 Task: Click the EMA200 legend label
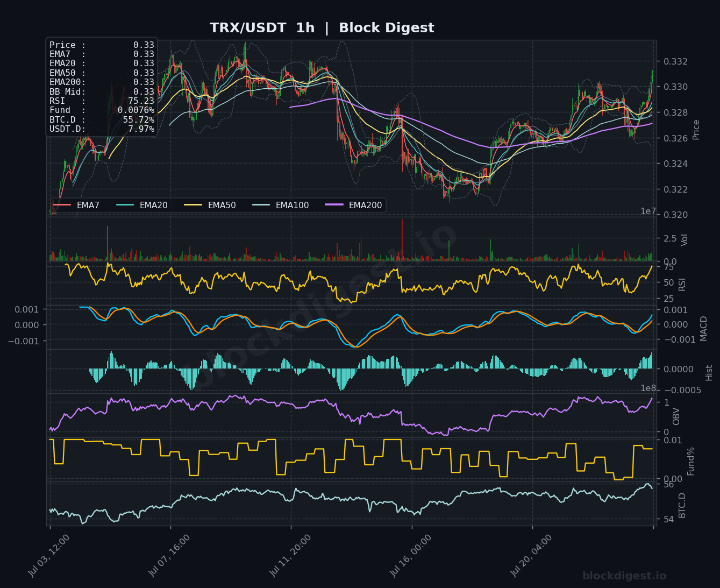click(x=365, y=206)
